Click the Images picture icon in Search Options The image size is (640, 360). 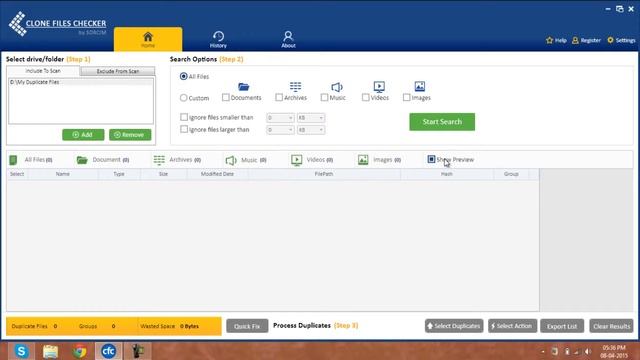coord(420,86)
